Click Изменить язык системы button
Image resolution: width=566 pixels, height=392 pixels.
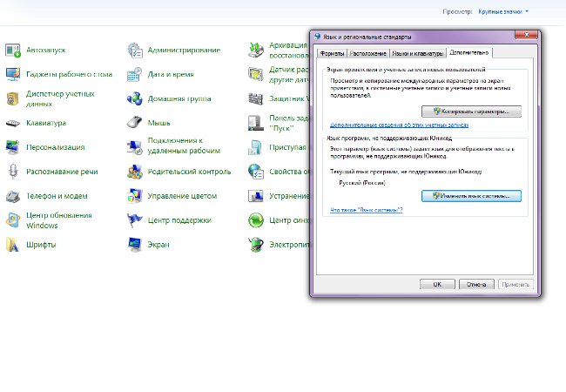pyautogui.click(x=471, y=196)
